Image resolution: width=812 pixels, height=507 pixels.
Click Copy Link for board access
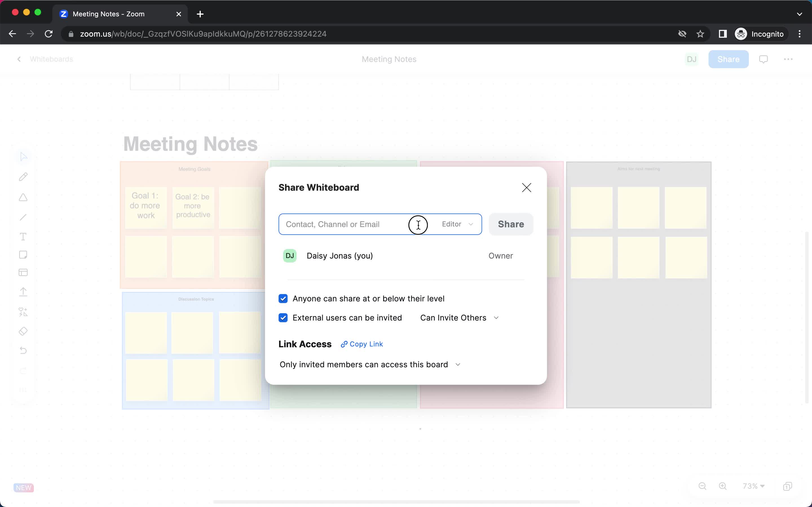click(361, 344)
